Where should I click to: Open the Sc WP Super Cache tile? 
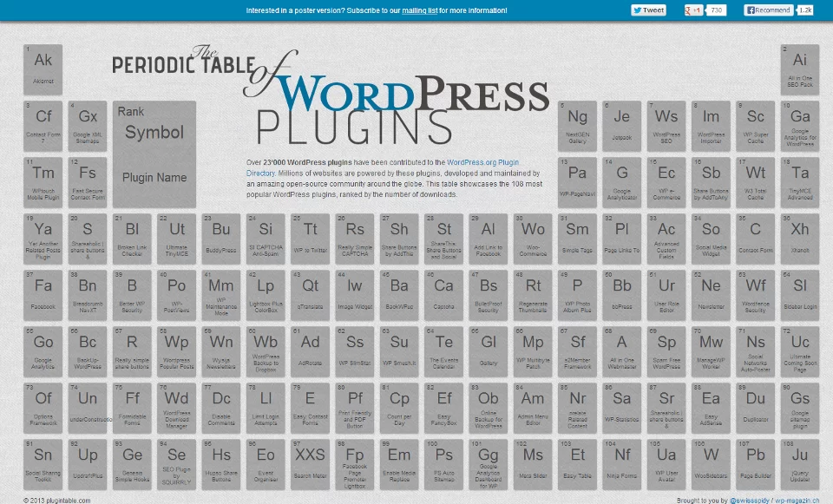[x=756, y=126]
